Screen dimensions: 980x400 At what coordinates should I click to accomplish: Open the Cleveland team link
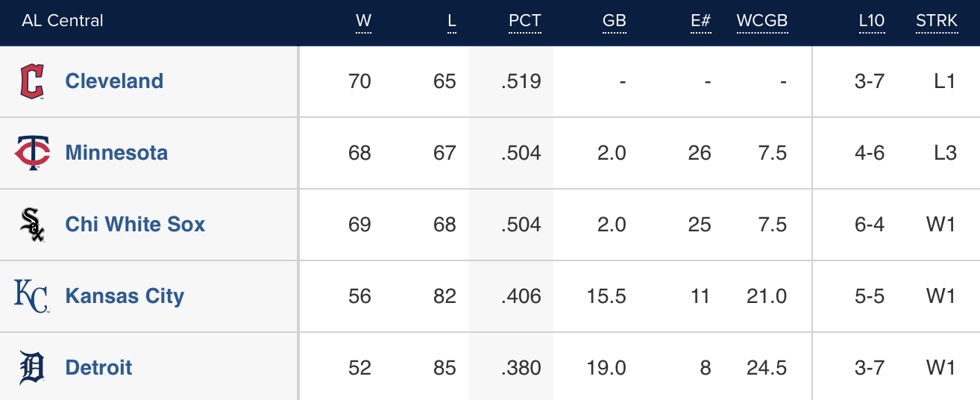(x=114, y=81)
